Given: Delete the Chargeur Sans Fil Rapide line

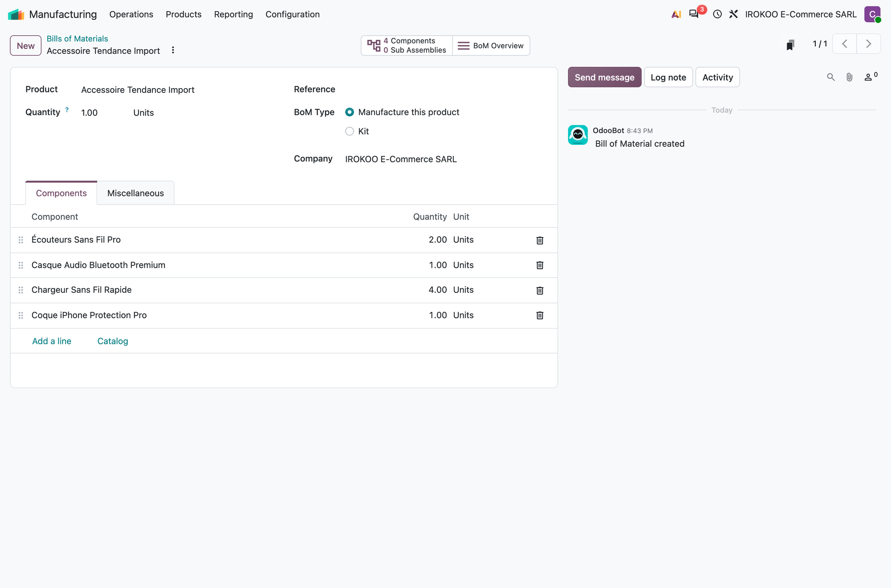Looking at the screenshot, I should 540,291.
